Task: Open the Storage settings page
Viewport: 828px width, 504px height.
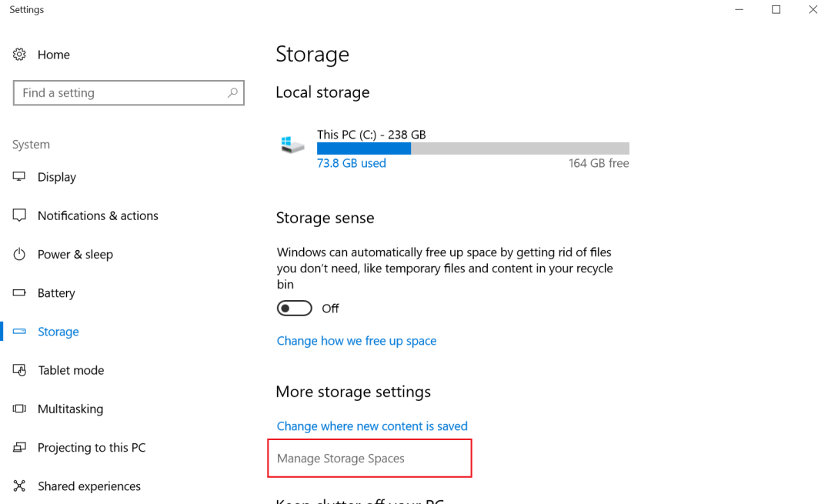Action: pyautogui.click(x=58, y=332)
